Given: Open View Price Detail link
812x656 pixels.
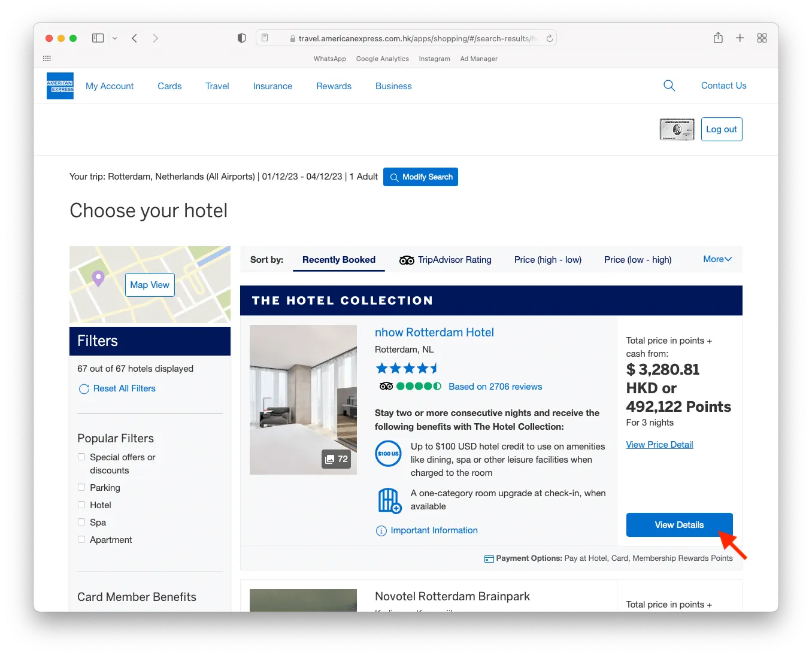Looking at the screenshot, I should click(660, 445).
